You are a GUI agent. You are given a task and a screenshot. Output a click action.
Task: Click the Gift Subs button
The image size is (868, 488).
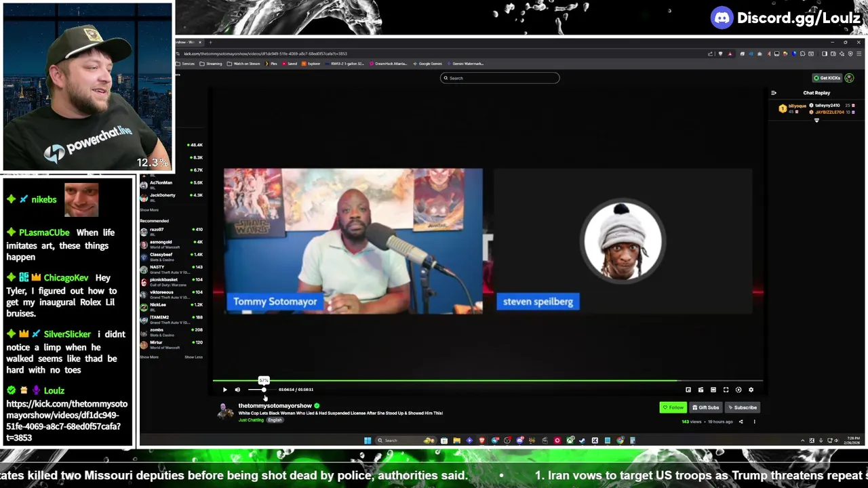tap(705, 407)
